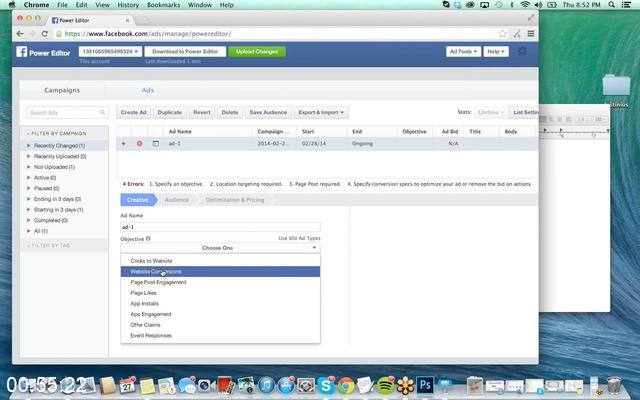Open the Help dropdown in Power Editor
The height and width of the screenshot is (400, 640).
[496, 51]
